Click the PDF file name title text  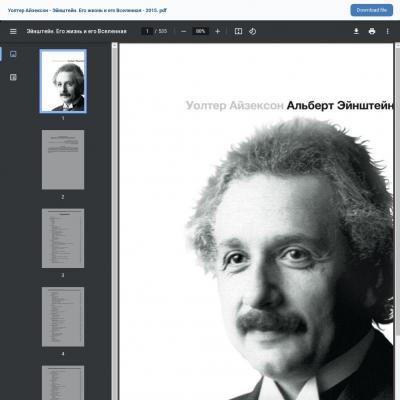[x=87, y=10]
